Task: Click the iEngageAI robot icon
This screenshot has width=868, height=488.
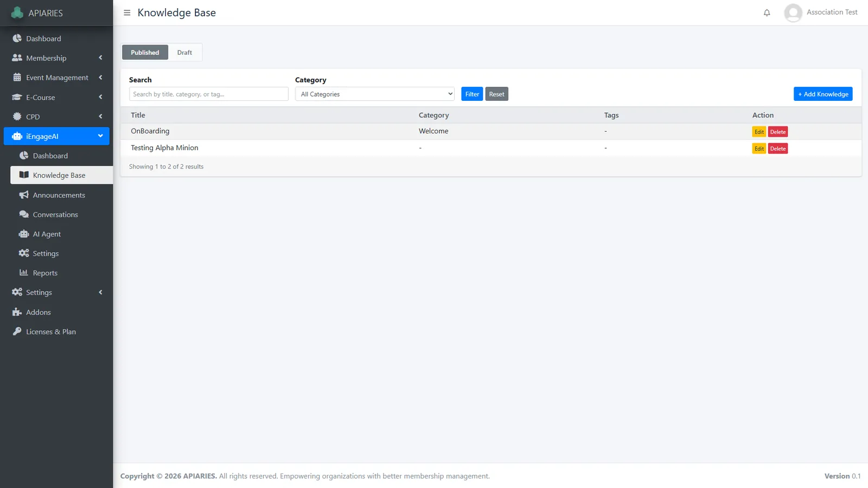Action: [17, 136]
